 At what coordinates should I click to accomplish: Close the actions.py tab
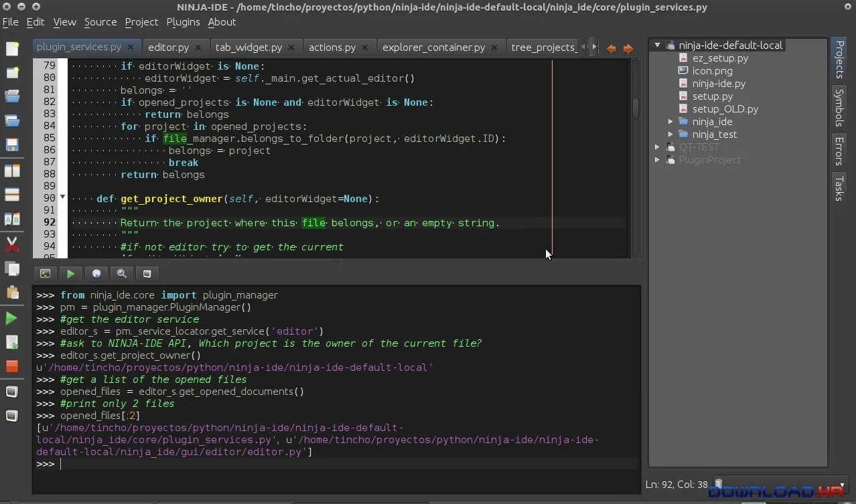click(x=366, y=48)
